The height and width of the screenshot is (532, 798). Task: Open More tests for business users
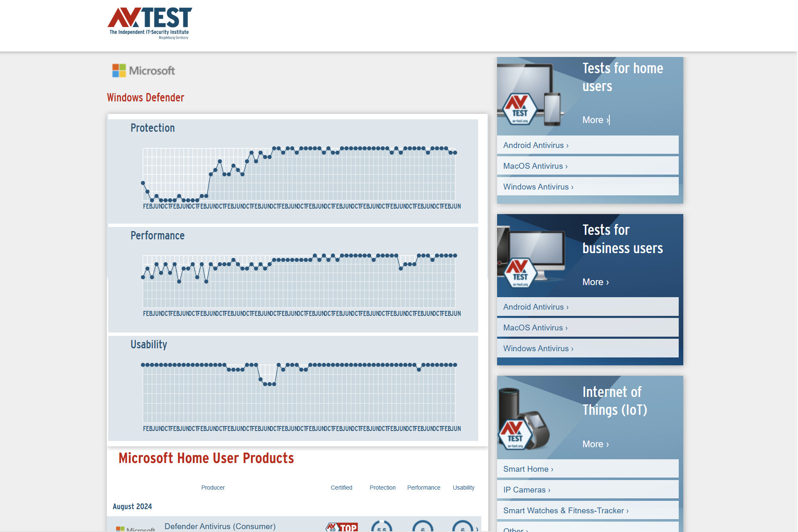(x=595, y=281)
